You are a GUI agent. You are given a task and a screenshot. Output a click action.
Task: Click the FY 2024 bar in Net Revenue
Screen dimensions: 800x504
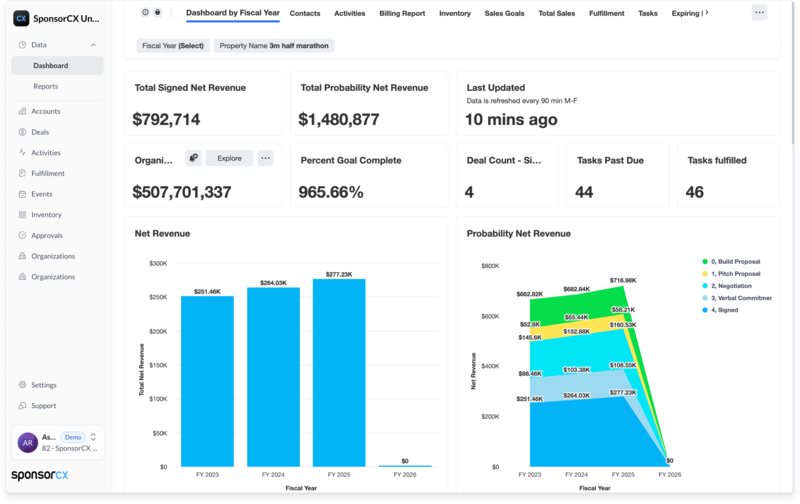point(273,377)
